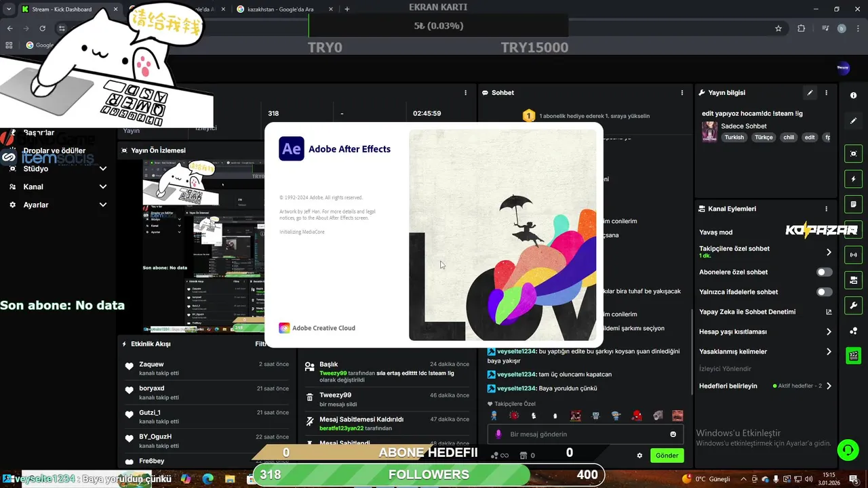Viewport: 868px width, 488px height.
Task: Select the chill stream tag
Action: click(788, 137)
